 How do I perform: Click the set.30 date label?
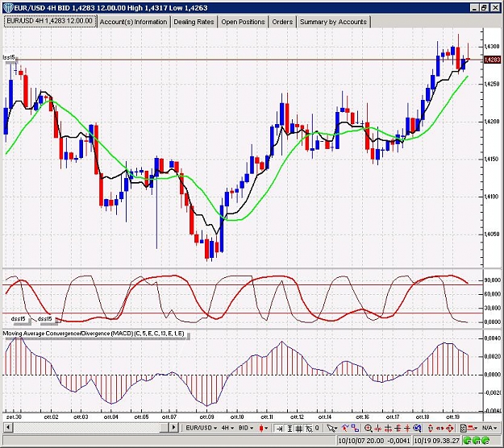pyautogui.click(x=14, y=417)
